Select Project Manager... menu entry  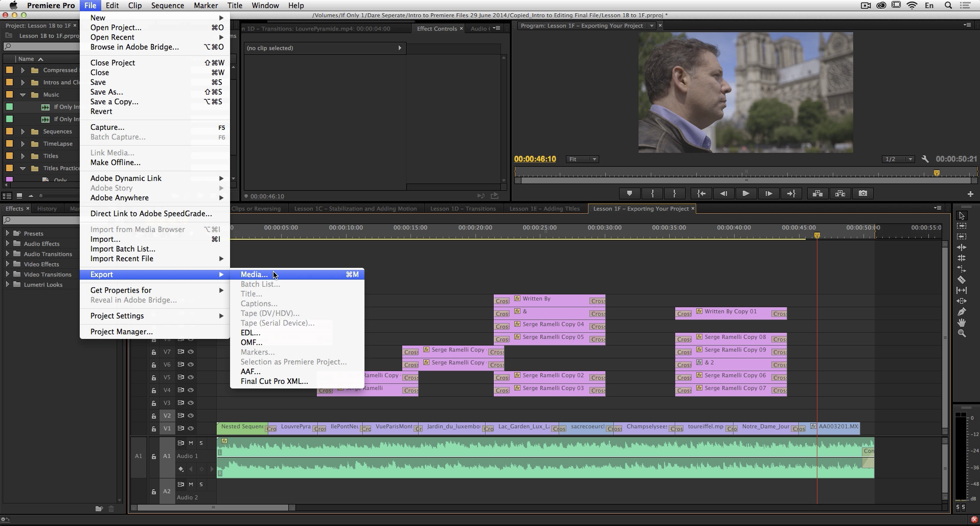click(154, 332)
